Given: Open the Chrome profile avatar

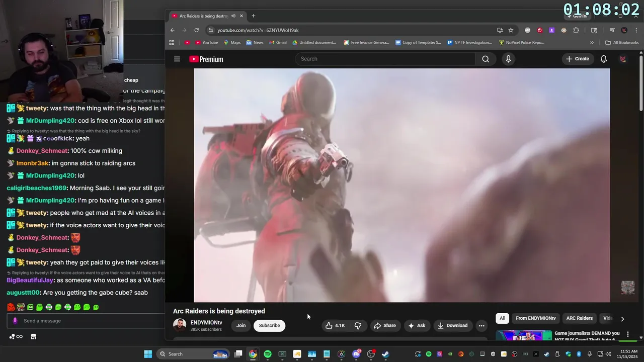Looking at the screenshot, I should coord(624,30).
